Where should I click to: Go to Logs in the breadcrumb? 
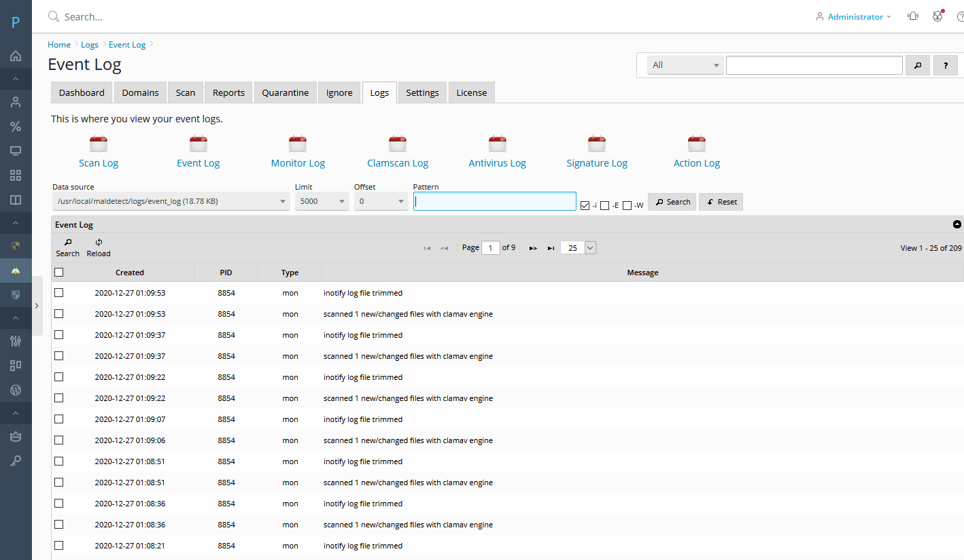90,44
